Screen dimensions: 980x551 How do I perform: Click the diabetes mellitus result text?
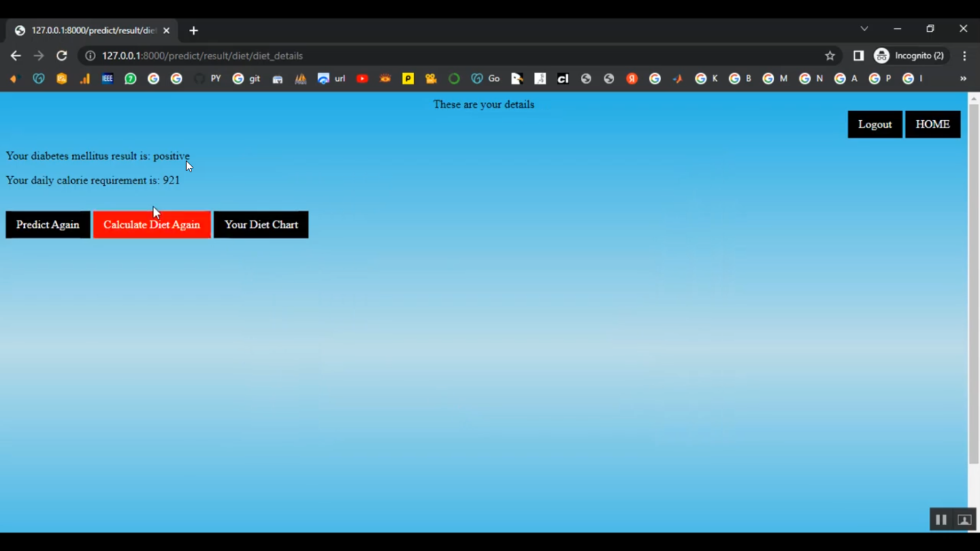click(98, 156)
